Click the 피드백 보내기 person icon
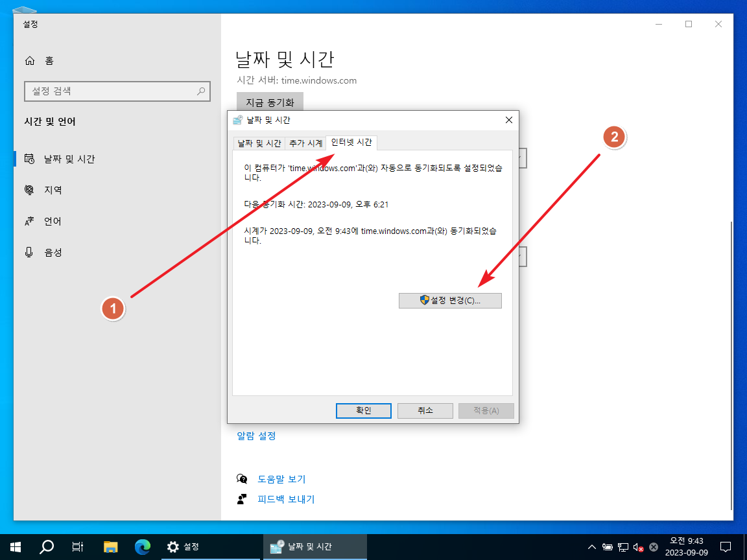The image size is (747, 560). tap(242, 499)
